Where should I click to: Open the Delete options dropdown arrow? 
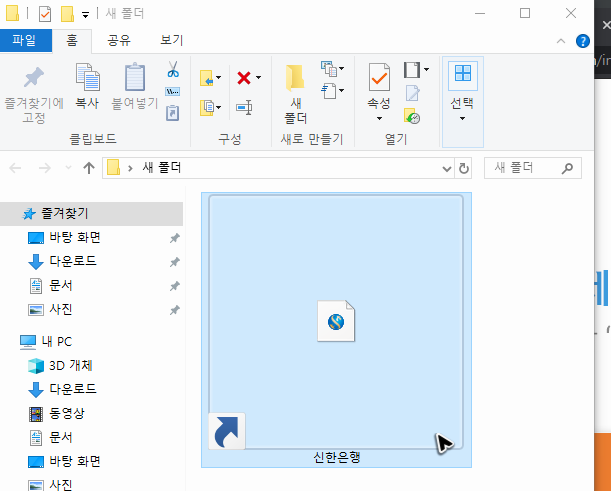tap(258, 78)
